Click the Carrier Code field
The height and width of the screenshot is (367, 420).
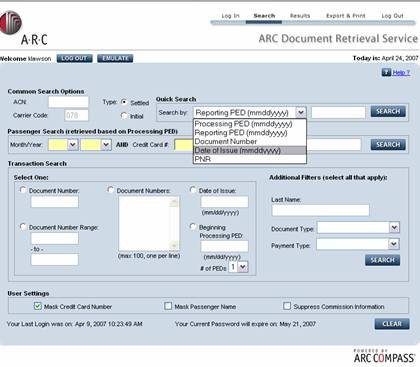[76, 115]
